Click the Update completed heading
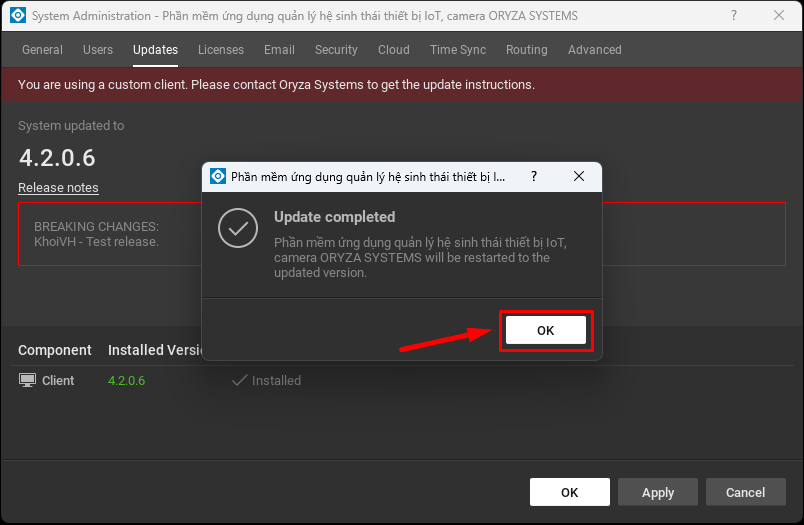Image resolution: width=804 pixels, height=525 pixels. (x=334, y=217)
